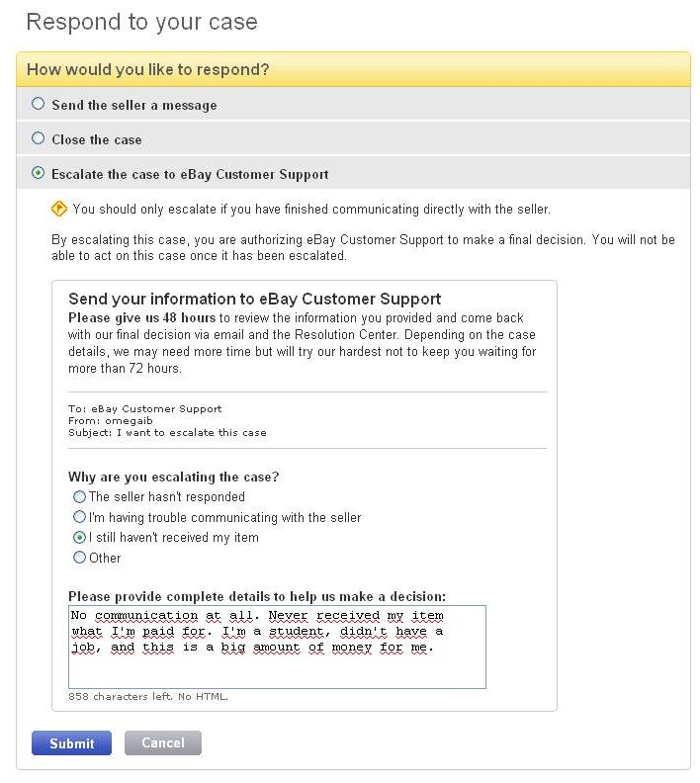Viewport: 700px width, 783px height.
Task: Select 'Send the seller a message' radio button
Action: pos(39,104)
